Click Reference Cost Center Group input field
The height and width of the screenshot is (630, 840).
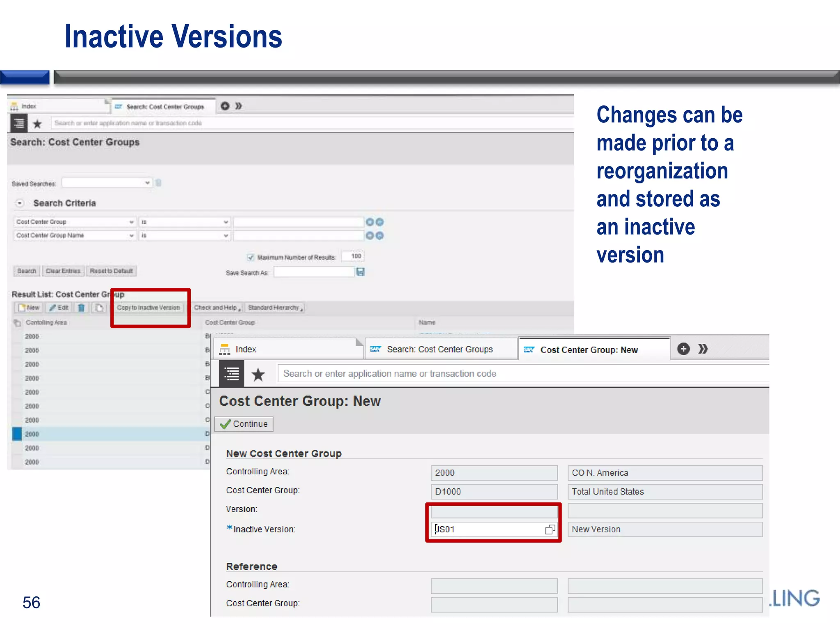[494, 605]
